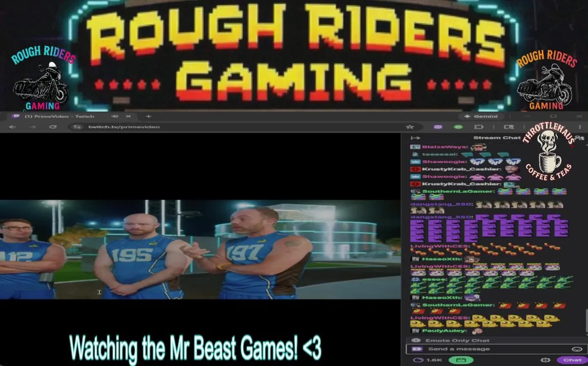The image size is (588, 366).
Task: Open the purple browser extension icon
Action: (438, 127)
